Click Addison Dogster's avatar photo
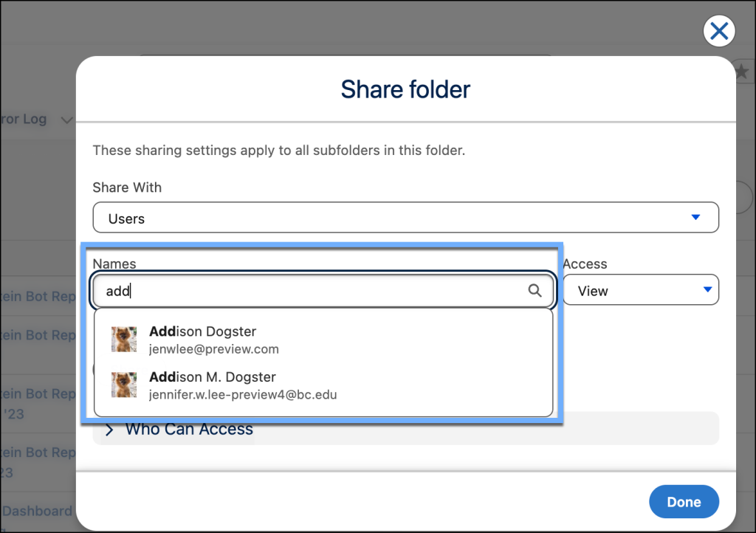 (124, 340)
